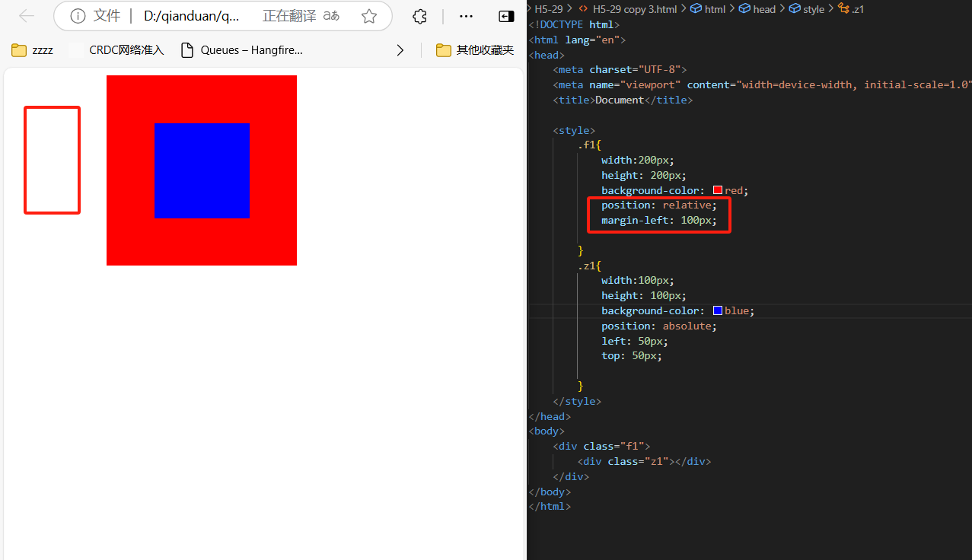
Task: Click the H5-29 copy 3.html breadcrumb
Action: point(629,8)
